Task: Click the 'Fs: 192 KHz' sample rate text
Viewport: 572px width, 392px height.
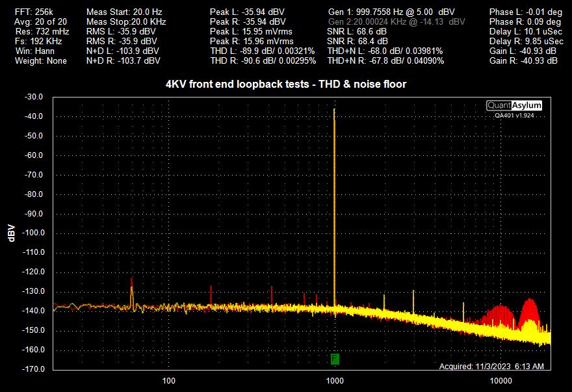Action: pyautogui.click(x=38, y=41)
